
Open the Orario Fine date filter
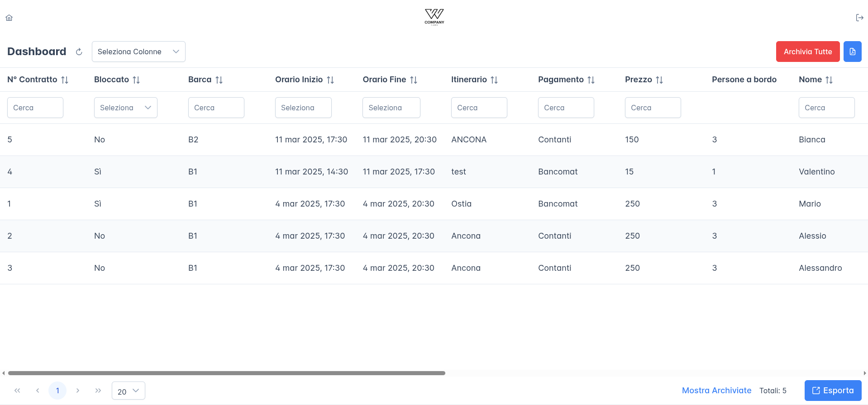click(x=391, y=108)
